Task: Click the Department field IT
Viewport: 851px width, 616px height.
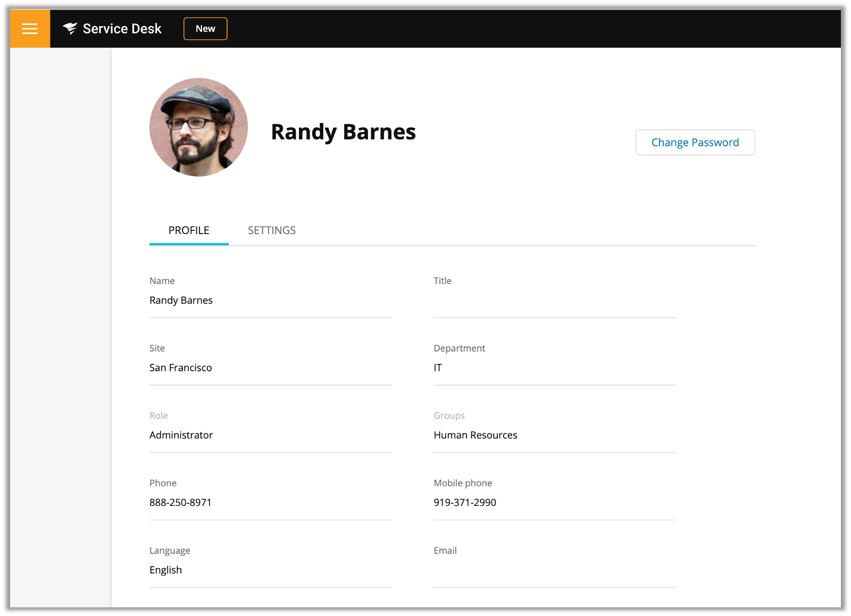Action: 554,368
